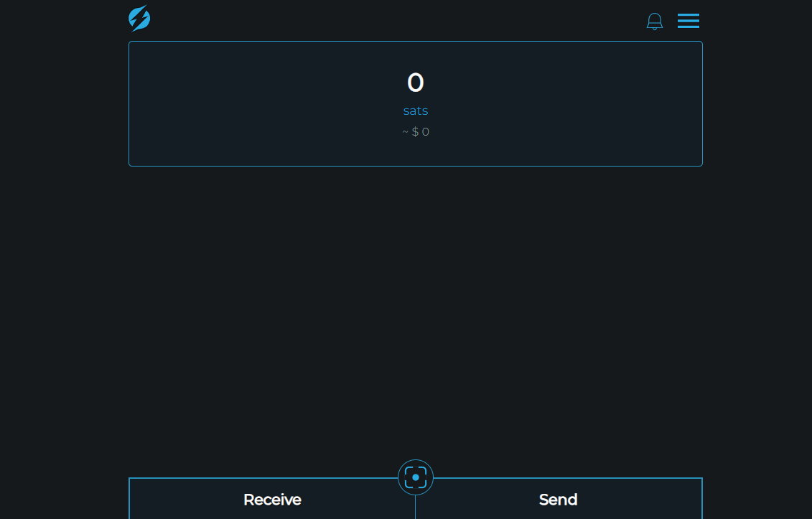Click the Send button

coord(558,500)
